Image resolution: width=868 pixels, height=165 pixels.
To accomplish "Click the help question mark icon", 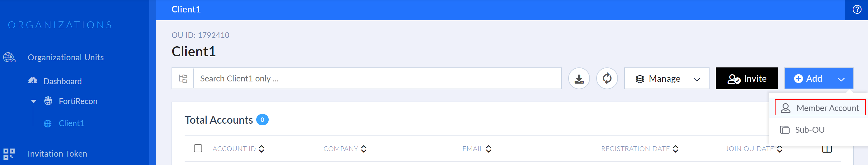I will click(x=856, y=9).
